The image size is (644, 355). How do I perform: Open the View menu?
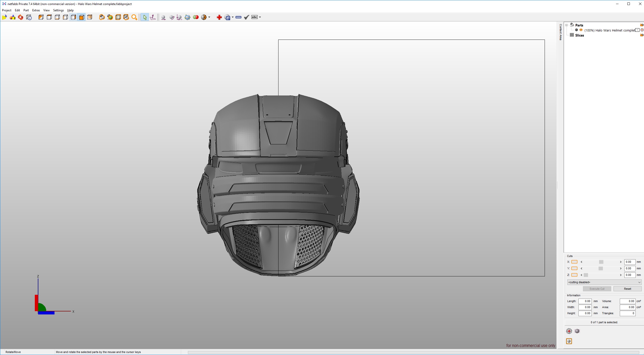point(46,10)
